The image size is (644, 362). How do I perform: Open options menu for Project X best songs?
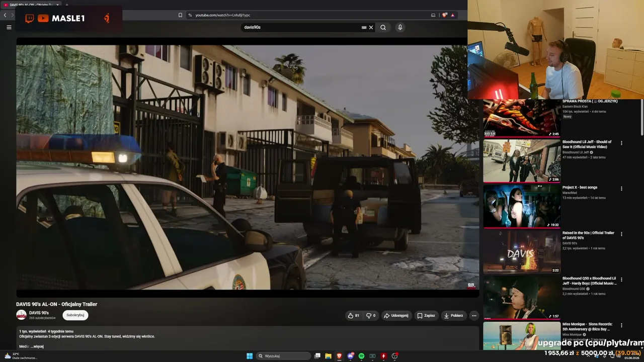(x=621, y=189)
